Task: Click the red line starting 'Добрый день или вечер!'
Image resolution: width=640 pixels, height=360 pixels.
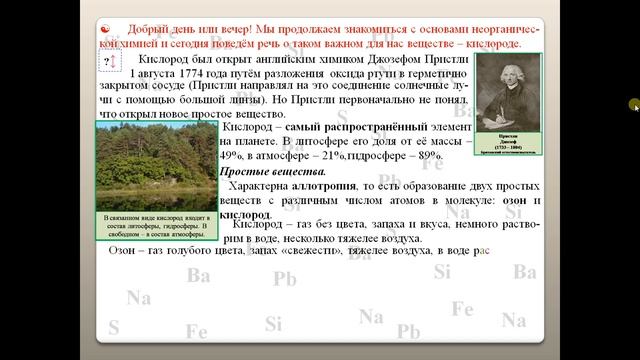Action: 333,29
